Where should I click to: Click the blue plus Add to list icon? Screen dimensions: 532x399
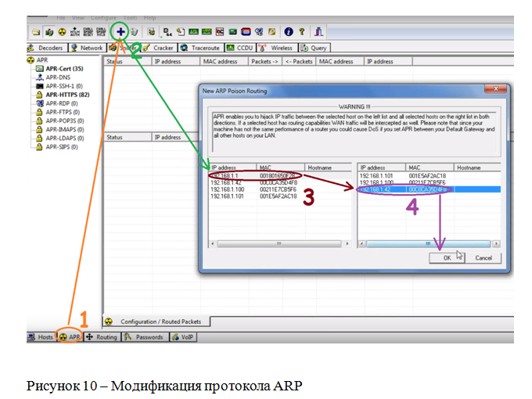coord(120,32)
